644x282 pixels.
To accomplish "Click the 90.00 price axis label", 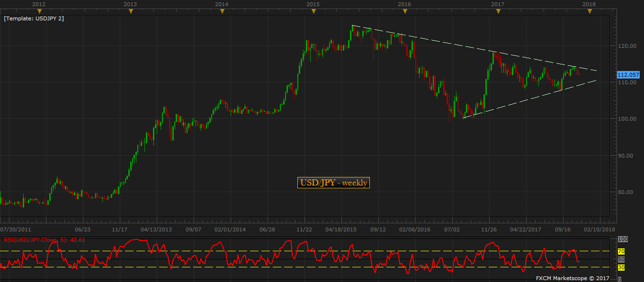I will [x=627, y=156].
